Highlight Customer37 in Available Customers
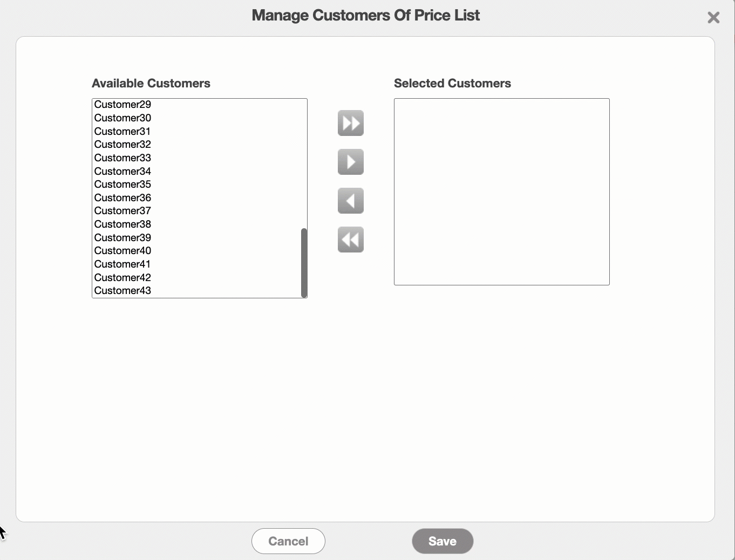Viewport: 735px width, 560px height. (x=122, y=211)
